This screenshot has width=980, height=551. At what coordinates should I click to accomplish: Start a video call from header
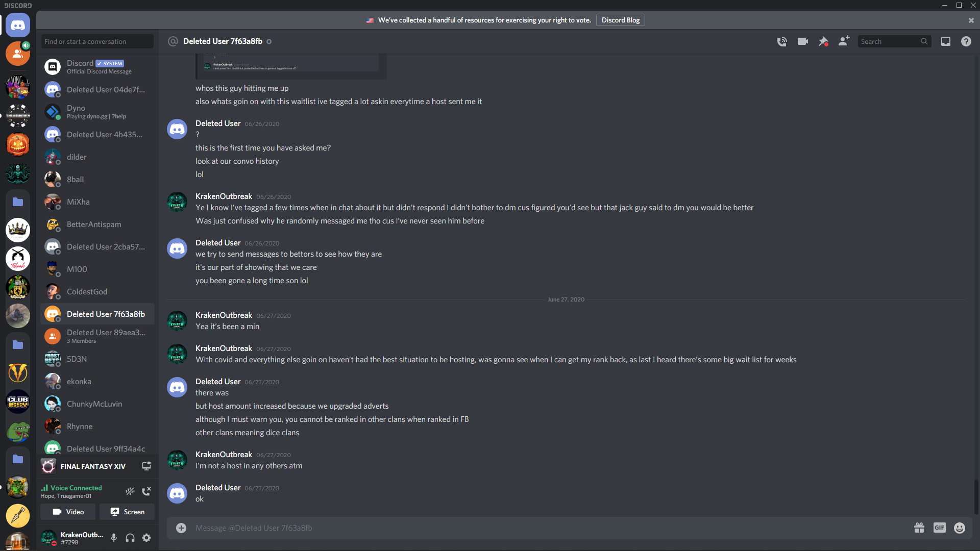click(x=802, y=41)
